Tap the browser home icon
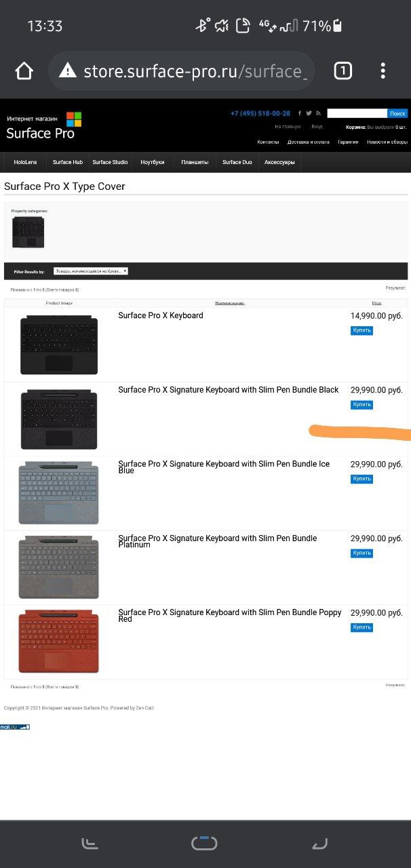This screenshot has height=868, width=411. tap(24, 71)
